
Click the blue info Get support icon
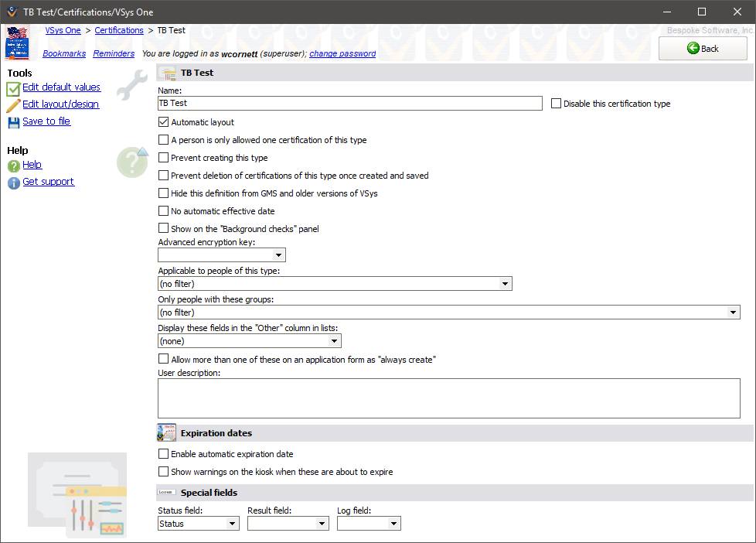click(x=13, y=183)
